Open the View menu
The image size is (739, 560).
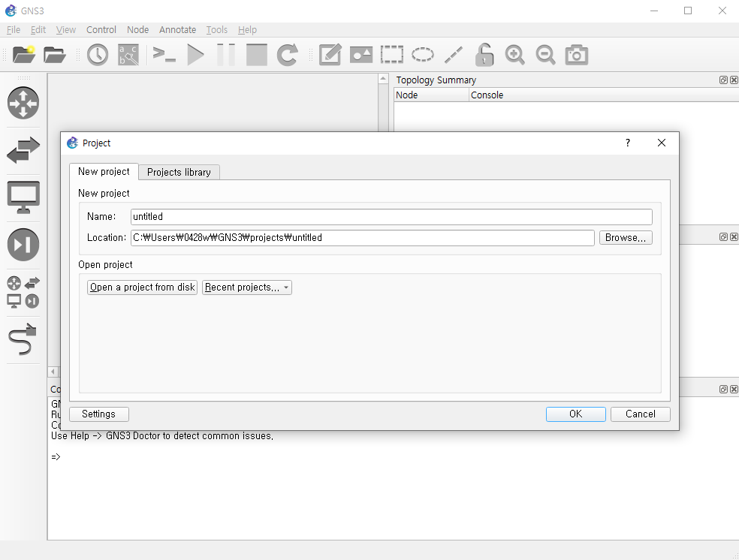point(65,30)
